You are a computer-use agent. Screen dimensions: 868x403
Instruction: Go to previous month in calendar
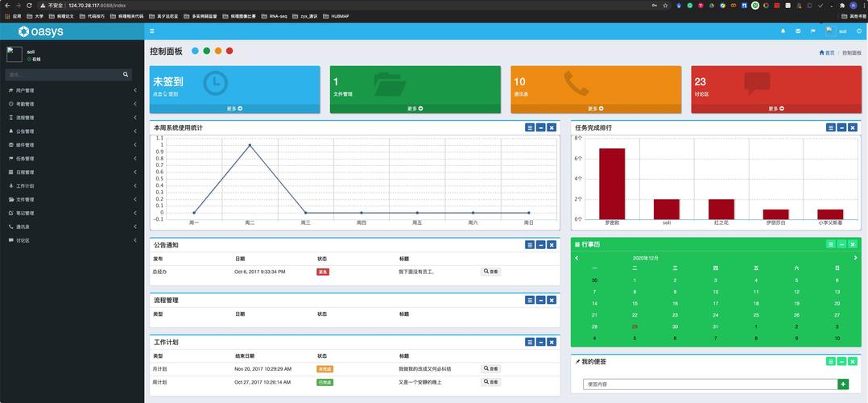(577, 258)
